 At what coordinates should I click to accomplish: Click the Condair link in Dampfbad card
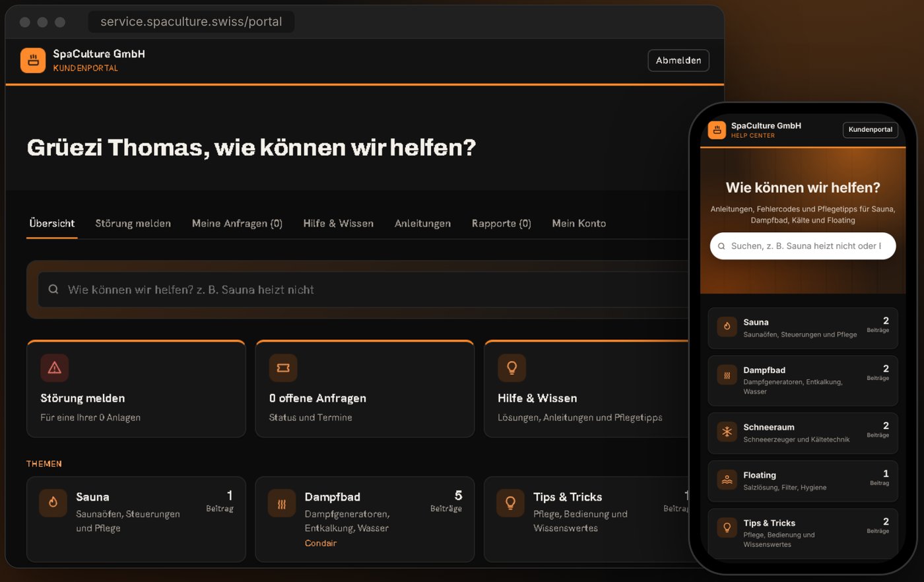tap(321, 543)
